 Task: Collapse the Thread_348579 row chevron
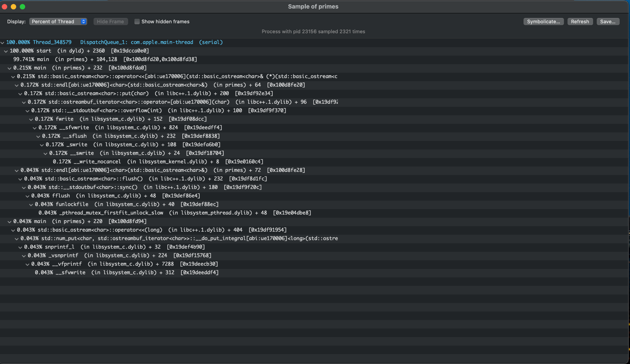[x=3, y=43]
